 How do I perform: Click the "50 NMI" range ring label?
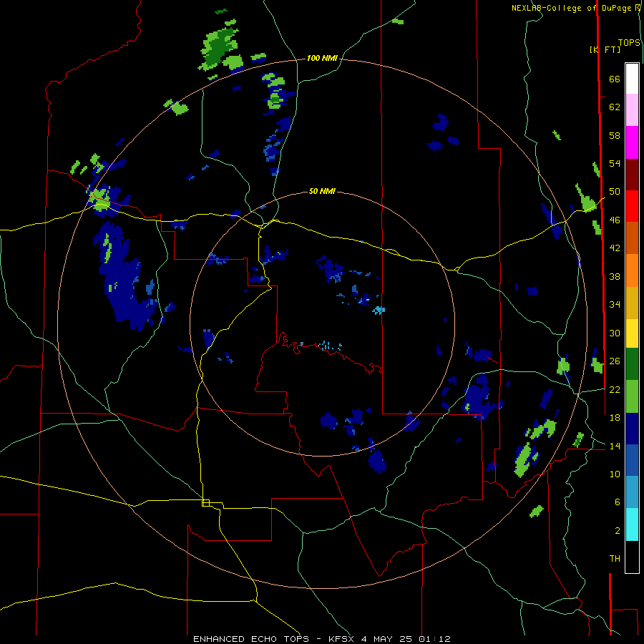322,191
